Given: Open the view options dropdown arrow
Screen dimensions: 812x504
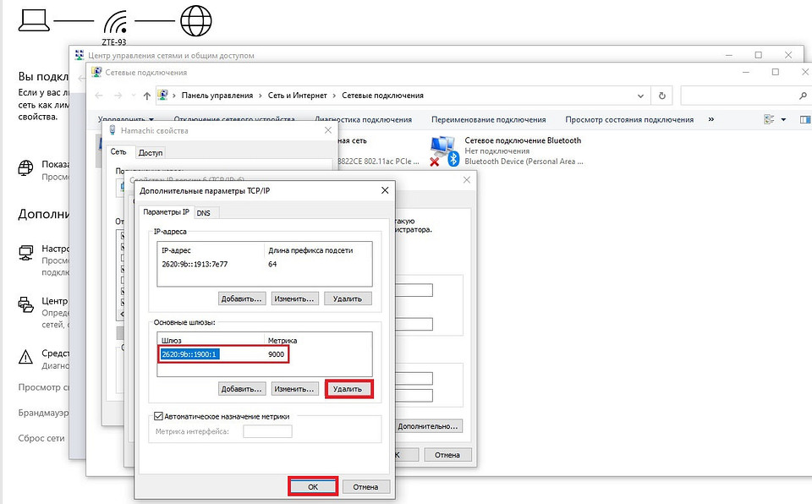Looking at the screenshot, I should [783, 119].
